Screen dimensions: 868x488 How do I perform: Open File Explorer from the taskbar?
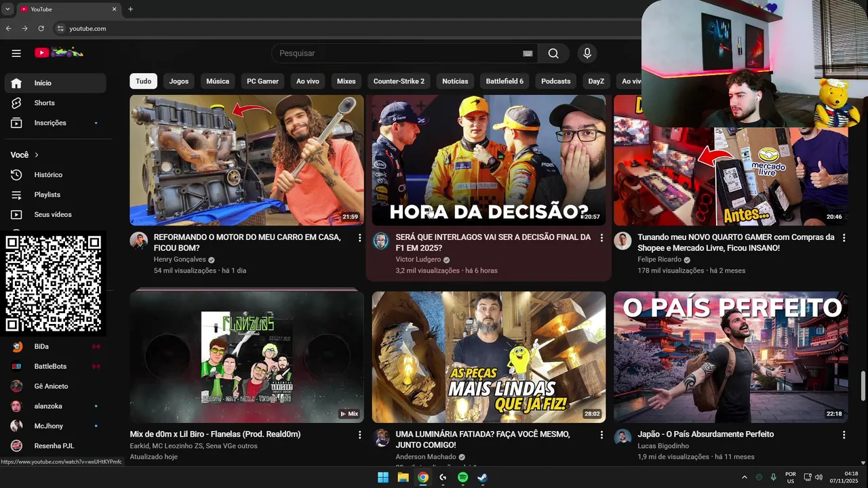[403, 477]
